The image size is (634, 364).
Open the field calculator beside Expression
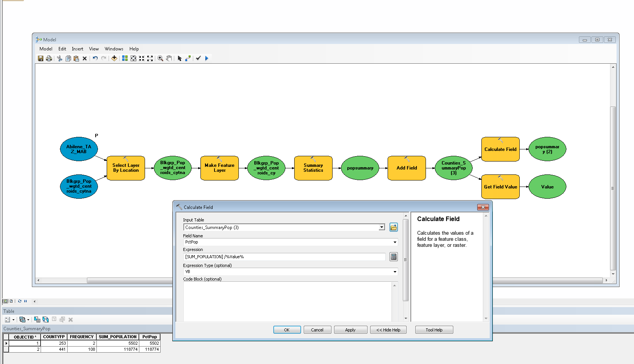pyautogui.click(x=394, y=257)
